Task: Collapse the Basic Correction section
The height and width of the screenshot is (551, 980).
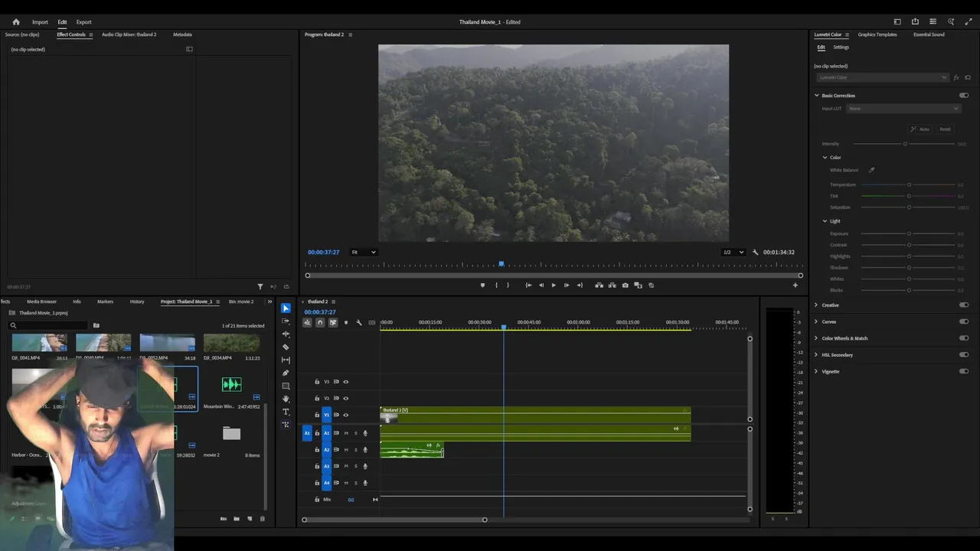Action: point(817,96)
